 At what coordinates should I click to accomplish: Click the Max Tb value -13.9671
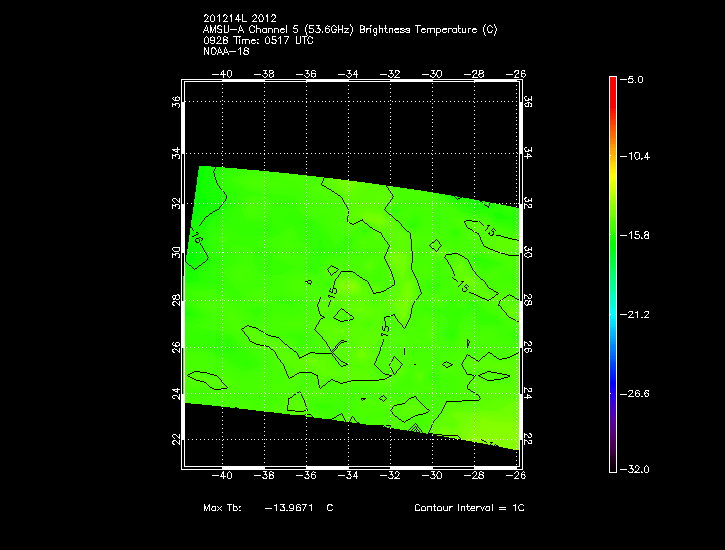(287, 508)
